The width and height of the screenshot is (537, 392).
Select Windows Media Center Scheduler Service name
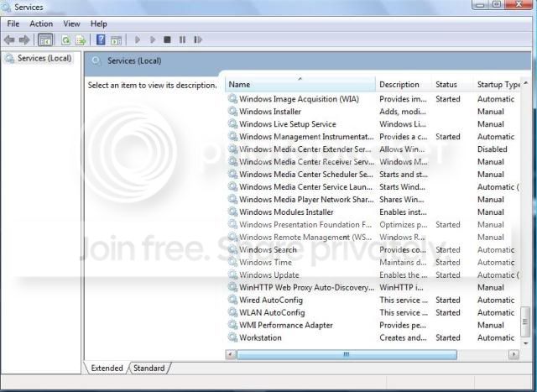pos(305,174)
